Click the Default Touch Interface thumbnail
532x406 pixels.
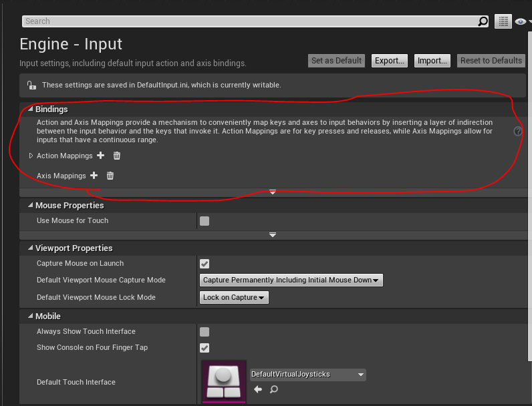coord(224,381)
